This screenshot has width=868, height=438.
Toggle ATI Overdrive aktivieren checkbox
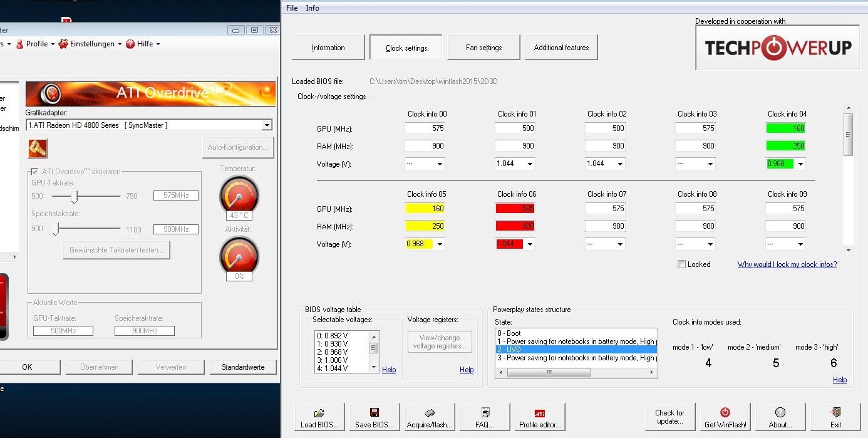(34, 172)
